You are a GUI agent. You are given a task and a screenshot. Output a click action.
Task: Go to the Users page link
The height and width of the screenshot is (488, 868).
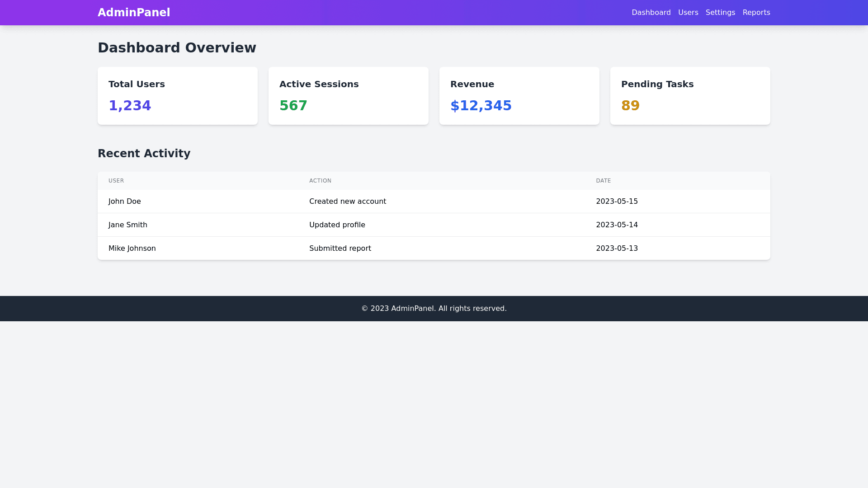pyautogui.click(x=688, y=13)
